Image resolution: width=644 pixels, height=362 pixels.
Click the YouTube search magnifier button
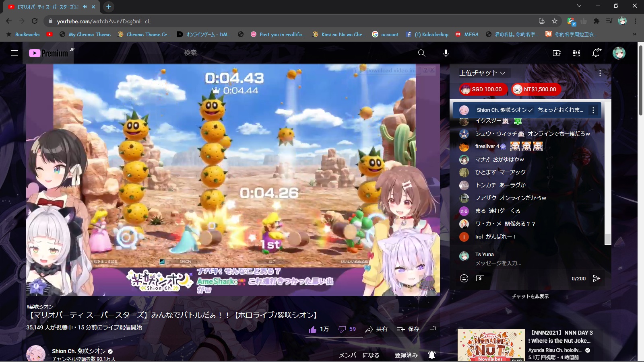coord(421,53)
